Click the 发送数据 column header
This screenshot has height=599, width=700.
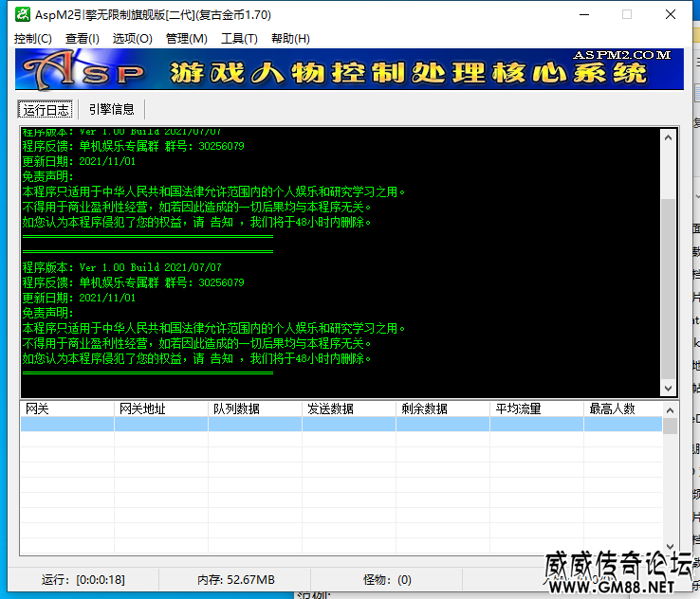[349, 409]
